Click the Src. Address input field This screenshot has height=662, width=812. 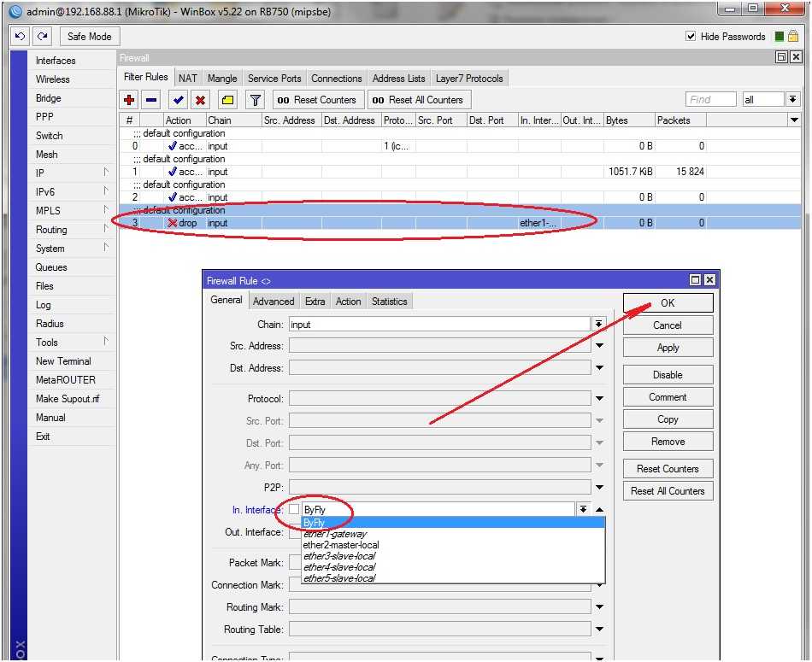(x=439, y=346)
